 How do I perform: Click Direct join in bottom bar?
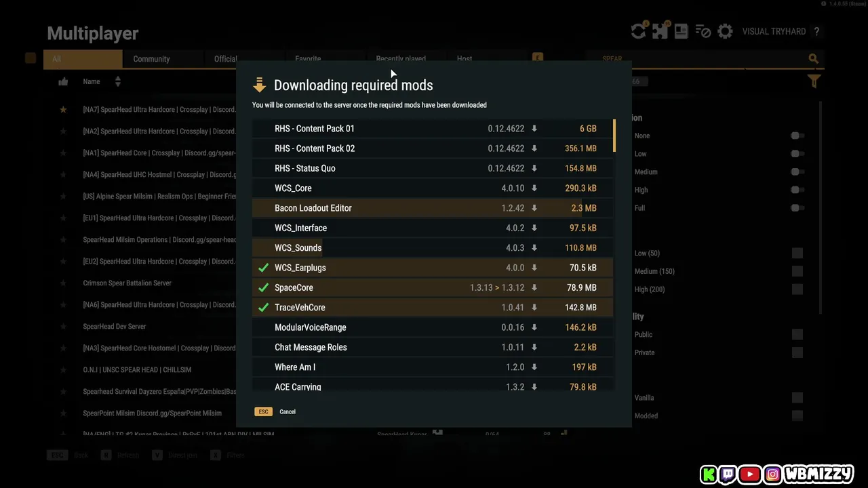(x=183, y=455)
